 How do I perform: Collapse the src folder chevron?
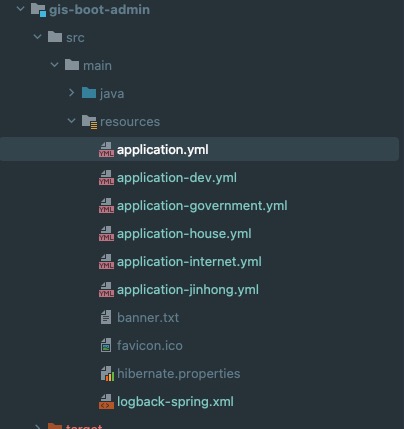[x=38, y=37]
